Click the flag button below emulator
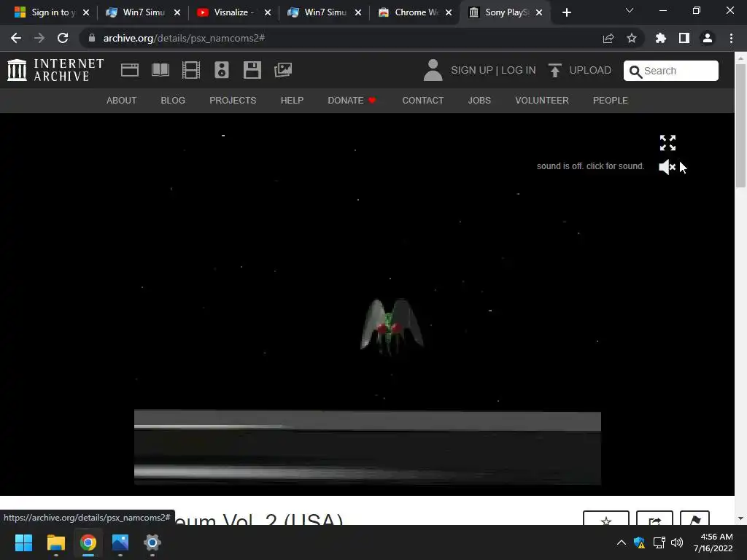Screen dimensions: 747x560 tap(694, 519)
